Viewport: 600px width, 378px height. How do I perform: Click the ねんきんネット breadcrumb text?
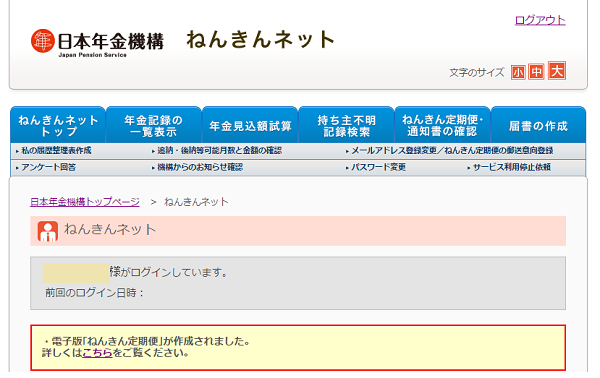point(196,202)
